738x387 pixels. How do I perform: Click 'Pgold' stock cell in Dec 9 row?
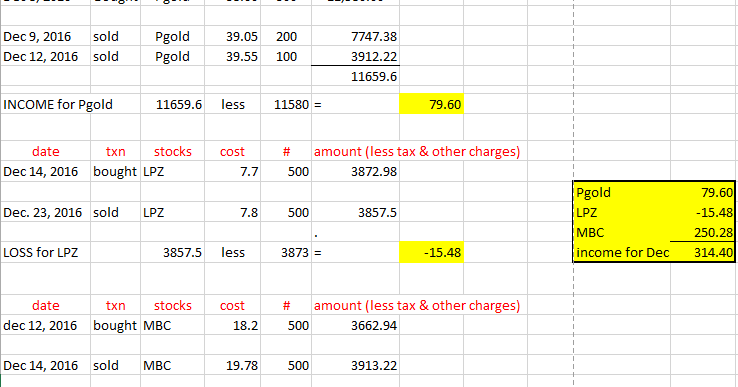pos(172,36)
